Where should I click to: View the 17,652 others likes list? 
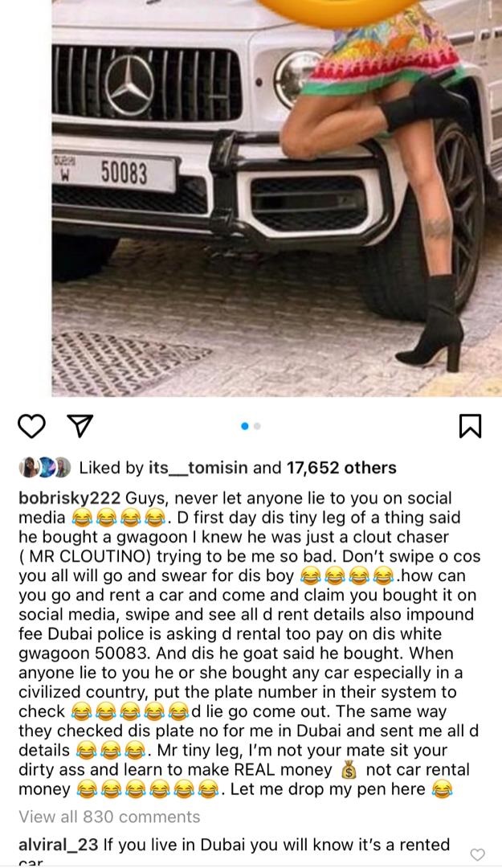click(341, 468)
